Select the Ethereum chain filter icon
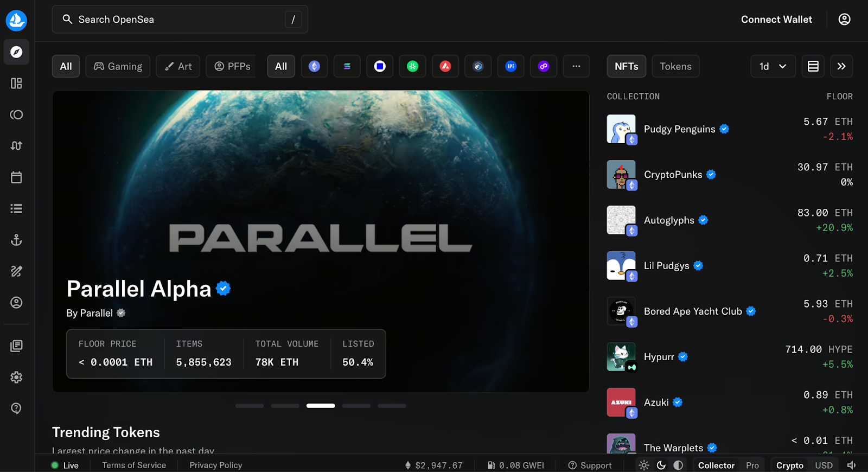Viewport: 868px width, 472px height. tap(314, 66)
